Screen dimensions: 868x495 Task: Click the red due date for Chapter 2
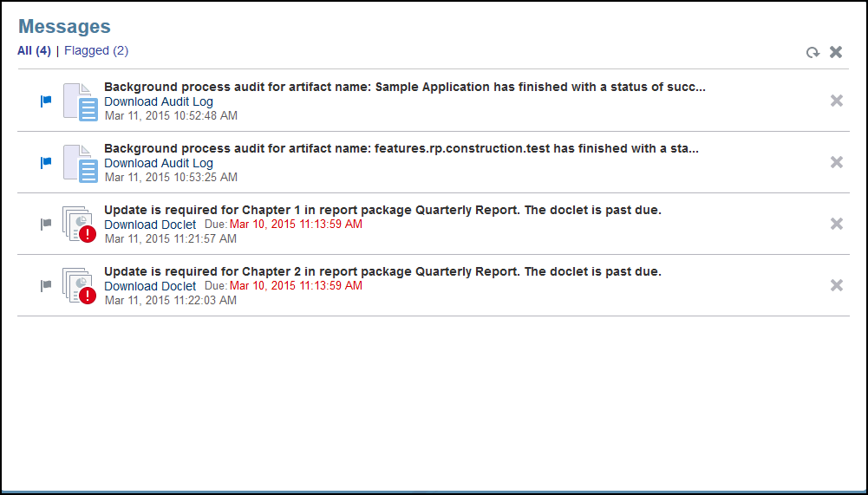point(297,286)
